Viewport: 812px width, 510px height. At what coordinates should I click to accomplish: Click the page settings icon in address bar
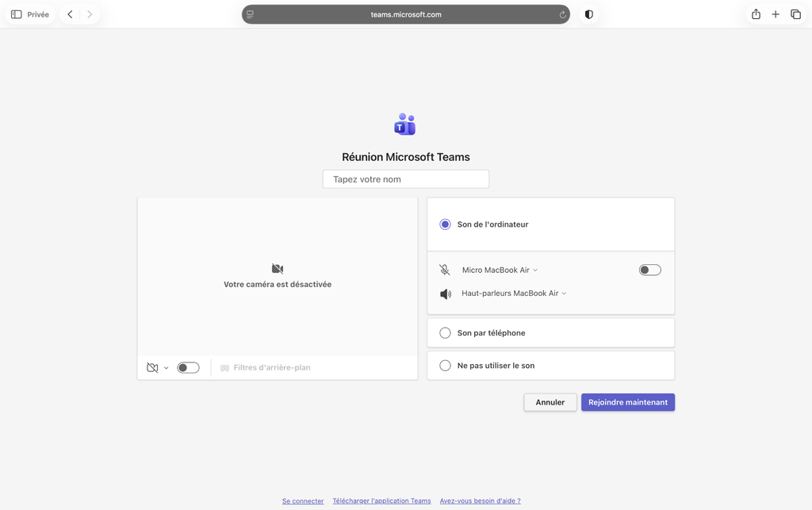pyautogui.click(x=250, y=14)
